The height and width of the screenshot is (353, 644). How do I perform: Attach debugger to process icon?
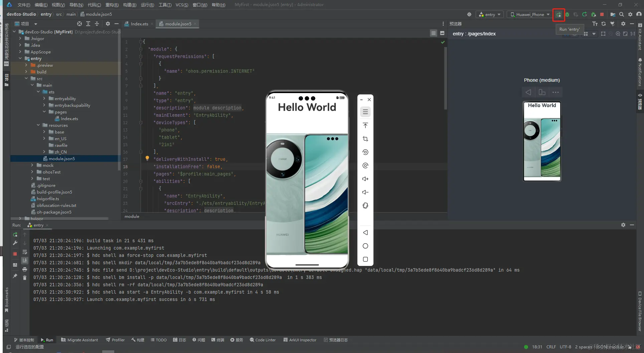pos(594,15)
